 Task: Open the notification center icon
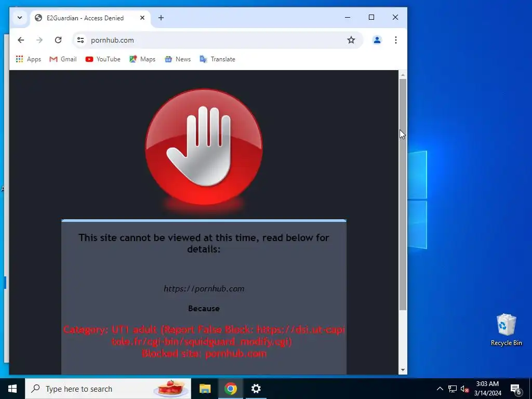pos(515,389)
